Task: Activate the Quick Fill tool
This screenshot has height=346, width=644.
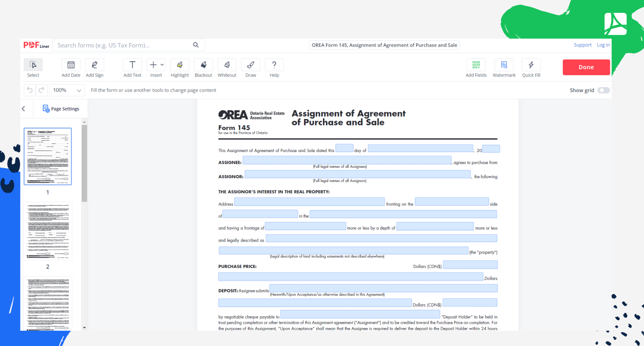Action: coord(531,68)
